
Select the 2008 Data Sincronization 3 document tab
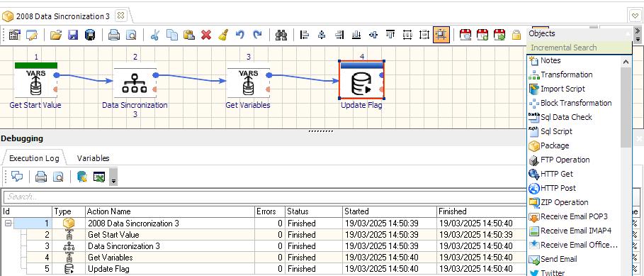click(63, 16)
